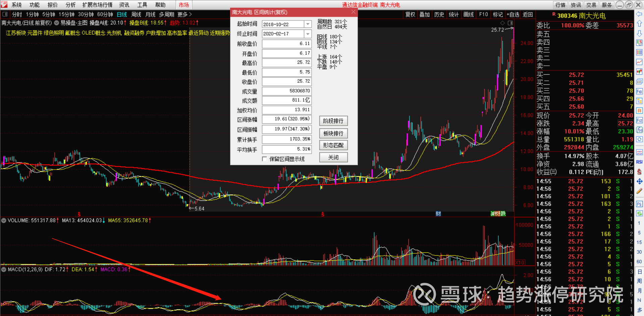Click the 复权 toolbar button

click(410, 14)
